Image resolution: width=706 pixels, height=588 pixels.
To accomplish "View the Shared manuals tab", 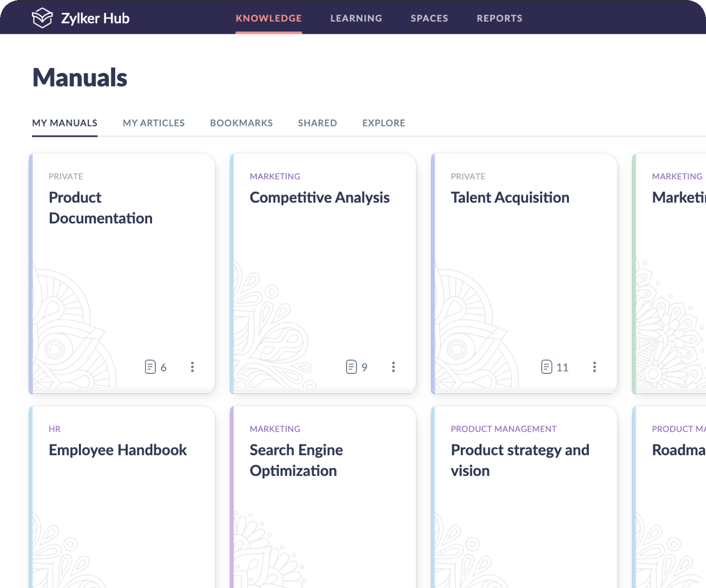I will (x=317, y=123).
